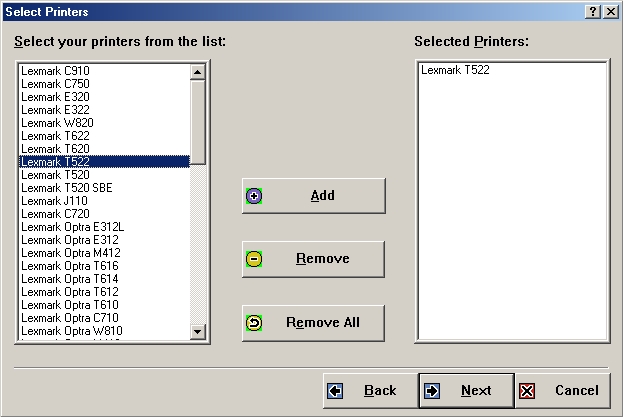
Task: Open the title bar help question mark
Action: (593, 11)
